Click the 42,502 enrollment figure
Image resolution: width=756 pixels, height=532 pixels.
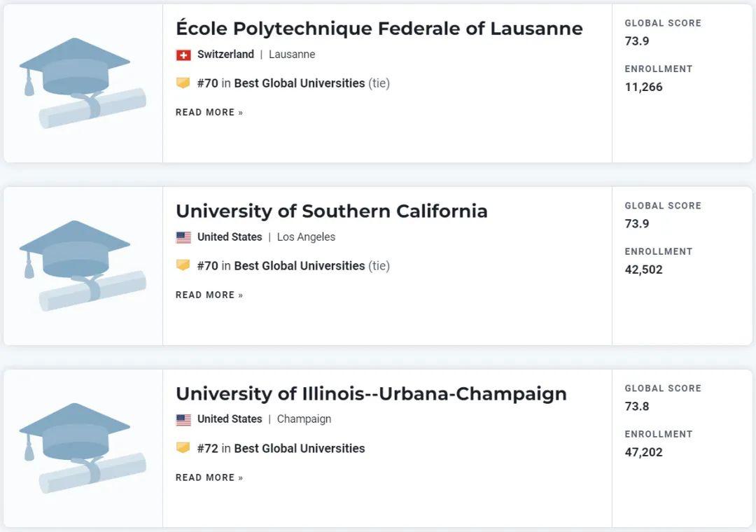click(643, 269)
